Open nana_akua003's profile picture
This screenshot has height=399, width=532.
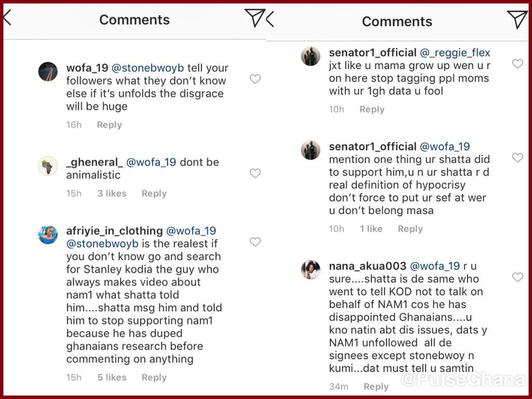[311, 269]
